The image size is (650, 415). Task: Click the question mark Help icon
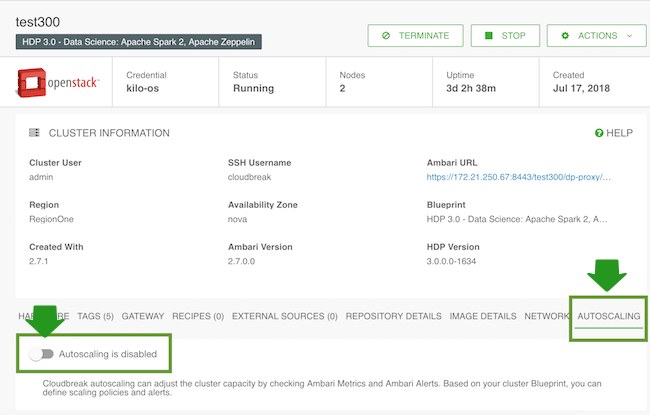[599, 133]
